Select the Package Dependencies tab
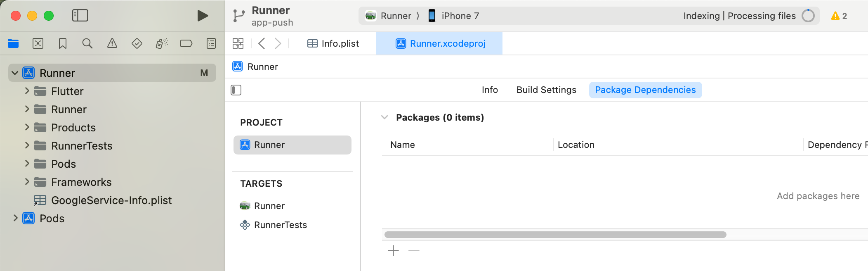The width and height of the screenshot is (868, 271). pos(645,90)
